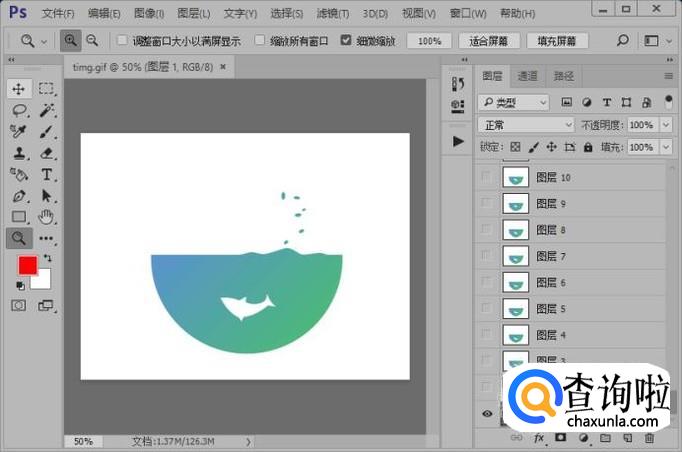This screenshot has height=452, width=682.
Task: Select the Move tool
Action: (x=19, y=88)
